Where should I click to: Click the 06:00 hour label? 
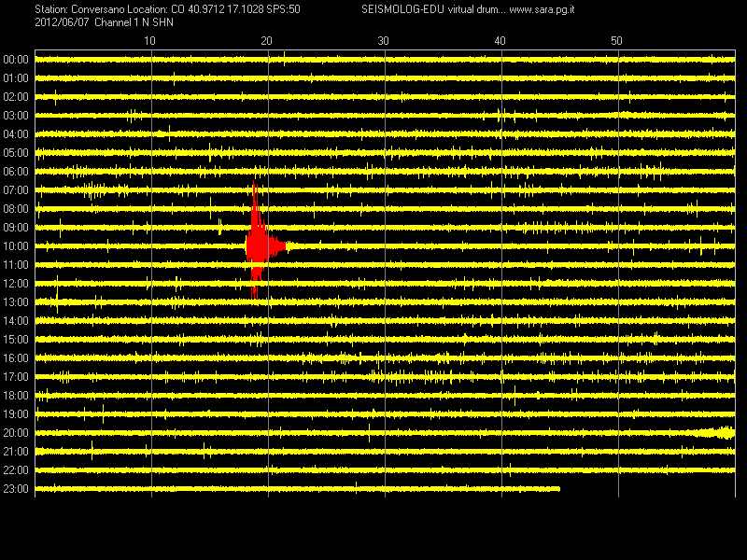16,172
